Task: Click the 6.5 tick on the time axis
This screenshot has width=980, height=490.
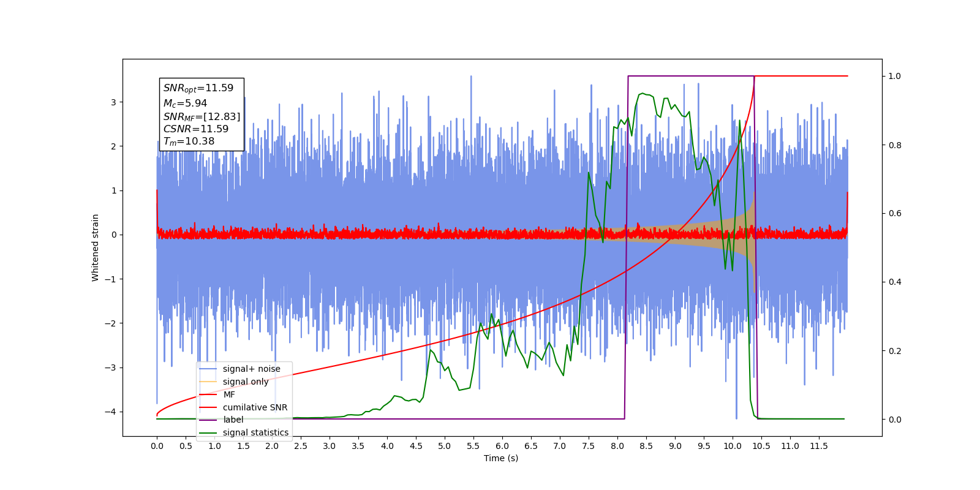Action: (x=531, y=446)
